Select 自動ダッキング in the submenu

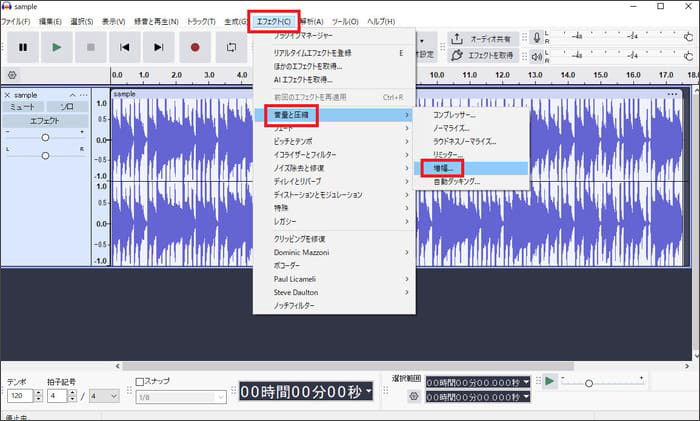pyautogui.click(x=471, y=182)
